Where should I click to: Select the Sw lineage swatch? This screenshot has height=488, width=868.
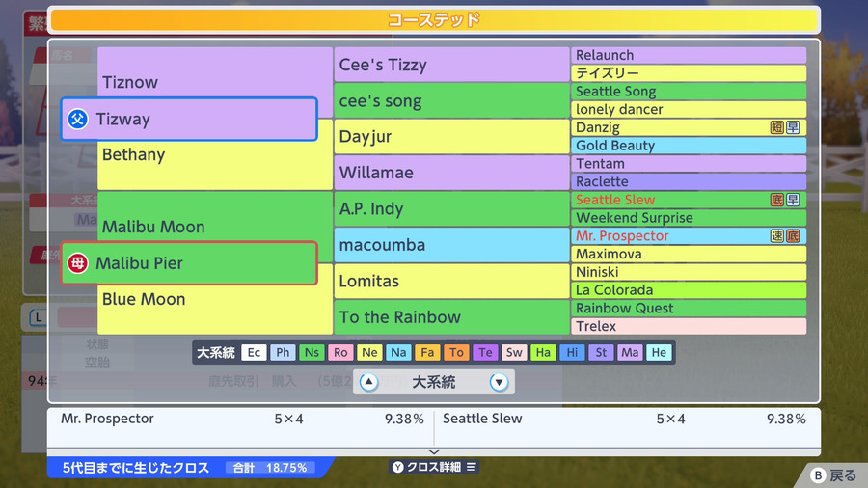514,352
